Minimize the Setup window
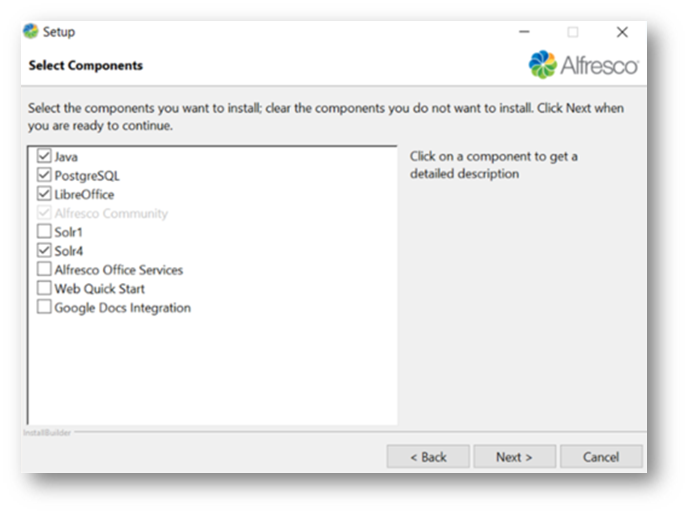Image resolution: width=689 pixels, height=515 pixels. click(x=525, y=32)
